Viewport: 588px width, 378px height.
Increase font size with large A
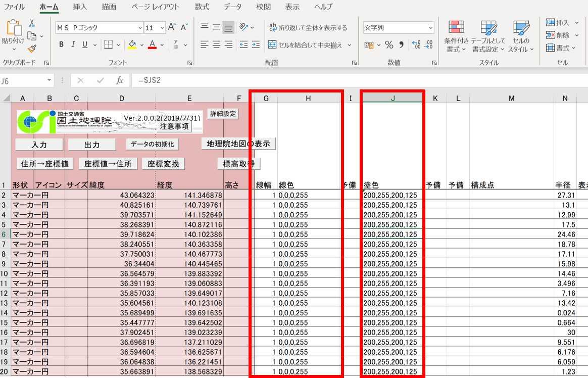coord(172,27)
